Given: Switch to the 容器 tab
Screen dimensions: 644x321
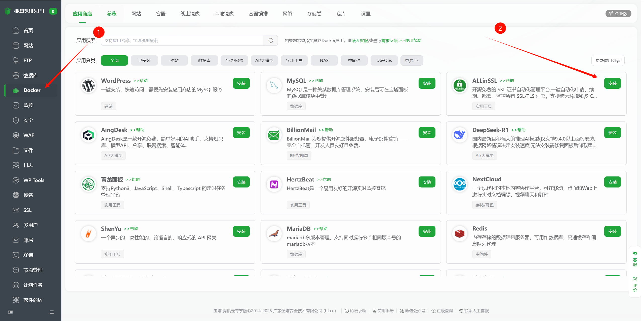Looking at the screenshot, I should pos(160,14).
